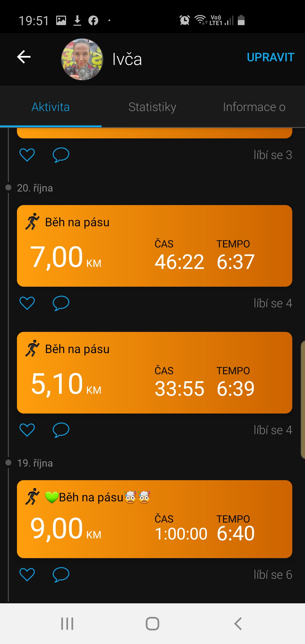This screenshot has width=305, height=644.
Task: Like the 5,10 km treadmill run
Action: (27, 430)
